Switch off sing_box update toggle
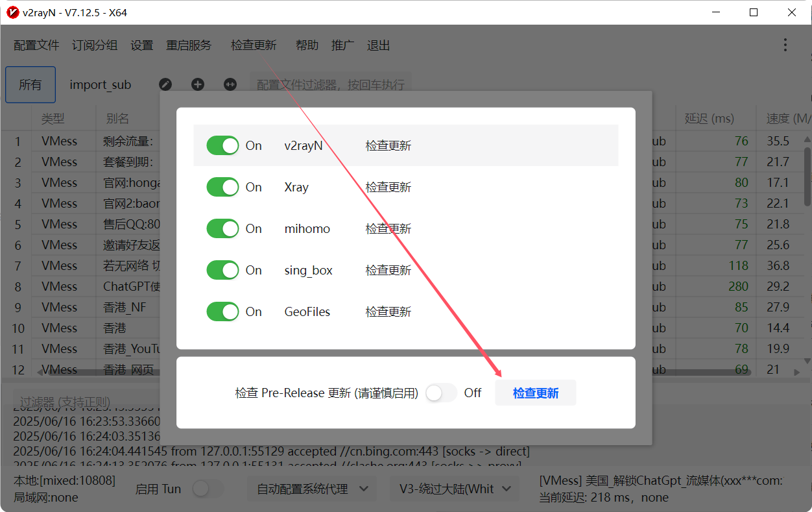812x512 pixels. [223, 270]
